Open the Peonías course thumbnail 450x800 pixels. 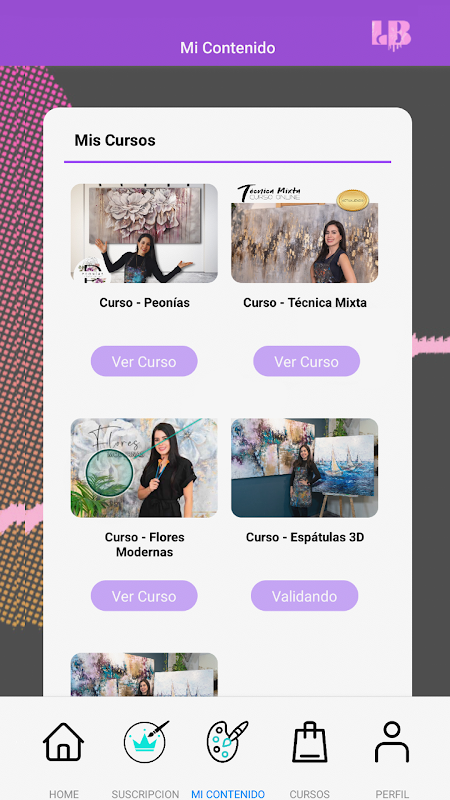tap(144, 233)
